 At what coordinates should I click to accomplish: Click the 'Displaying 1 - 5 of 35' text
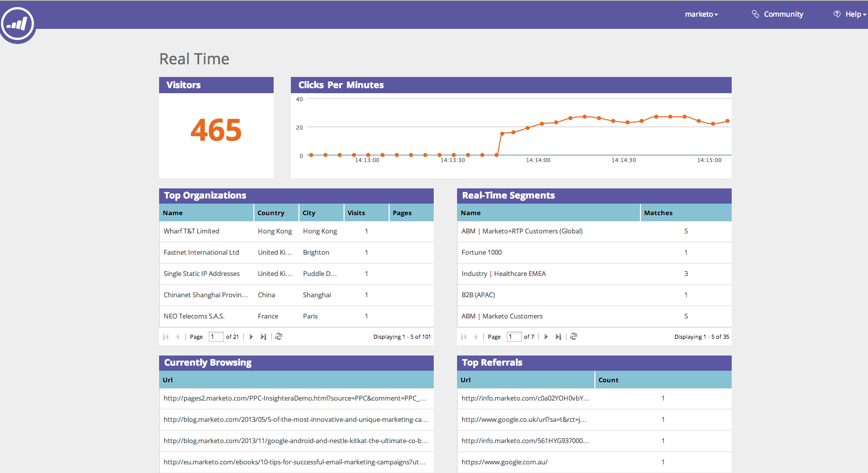702,337
